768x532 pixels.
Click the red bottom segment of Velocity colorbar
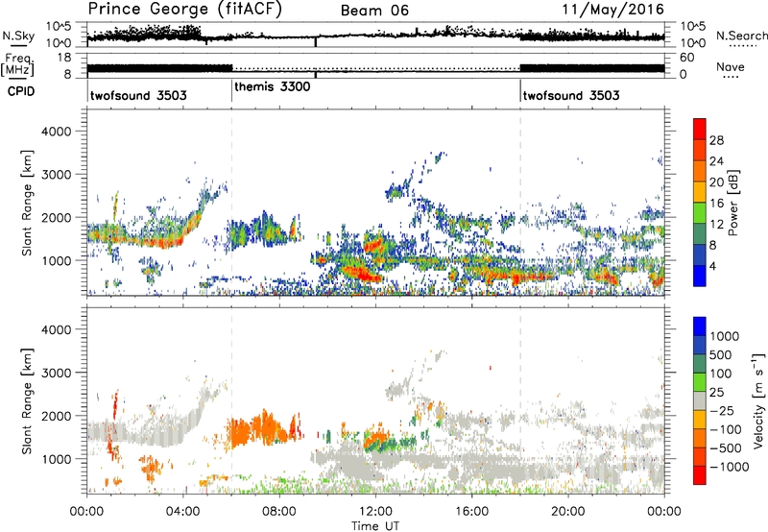tap(700, 475)
